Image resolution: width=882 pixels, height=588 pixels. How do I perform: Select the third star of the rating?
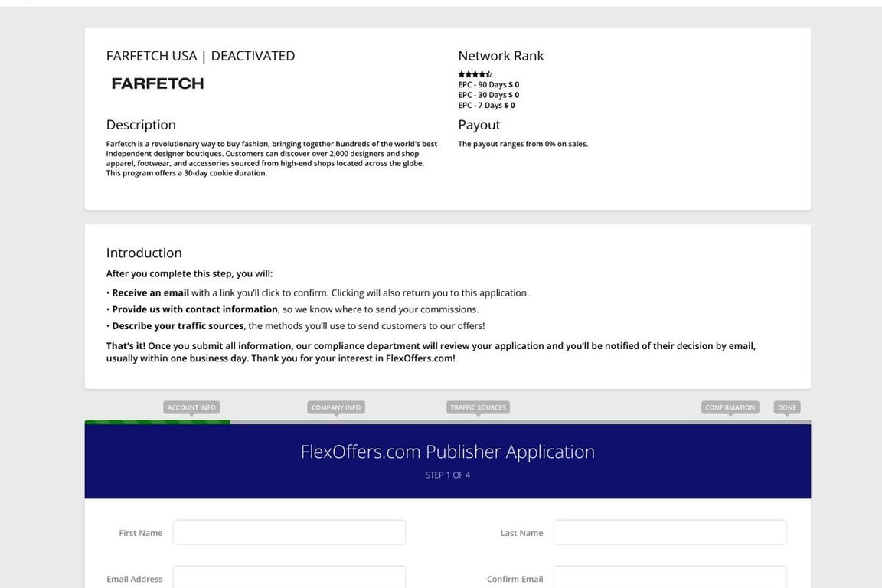click(x=475, y=73)
